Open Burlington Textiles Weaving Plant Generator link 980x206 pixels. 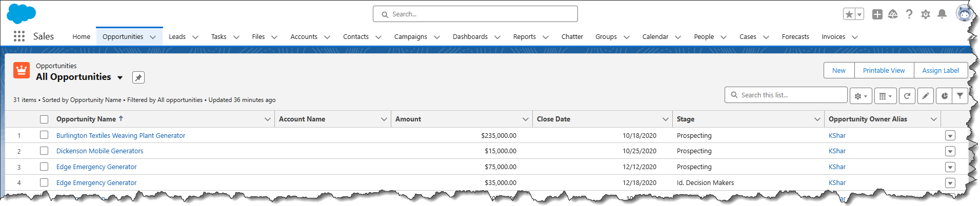click(x=121, y=136)
